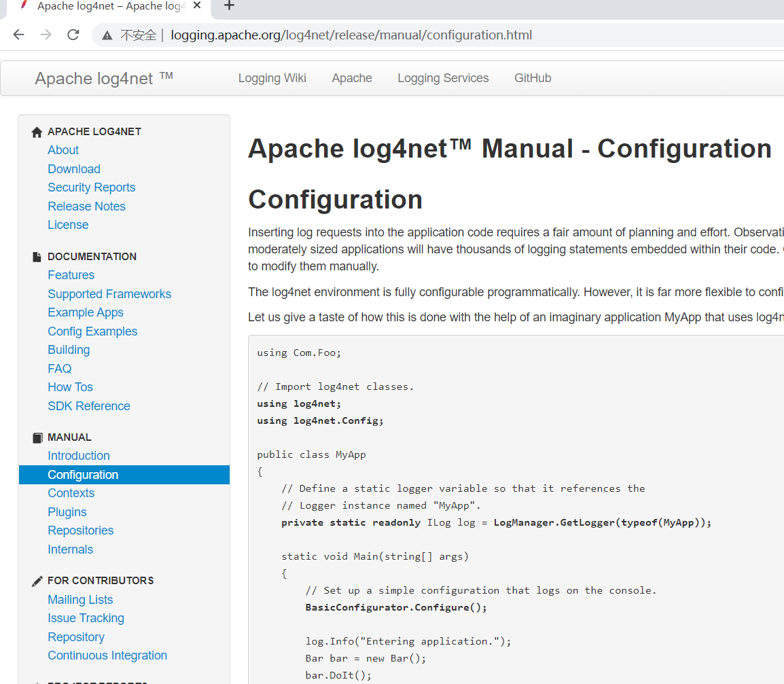Open the Download sidebar link

(74, 169)
